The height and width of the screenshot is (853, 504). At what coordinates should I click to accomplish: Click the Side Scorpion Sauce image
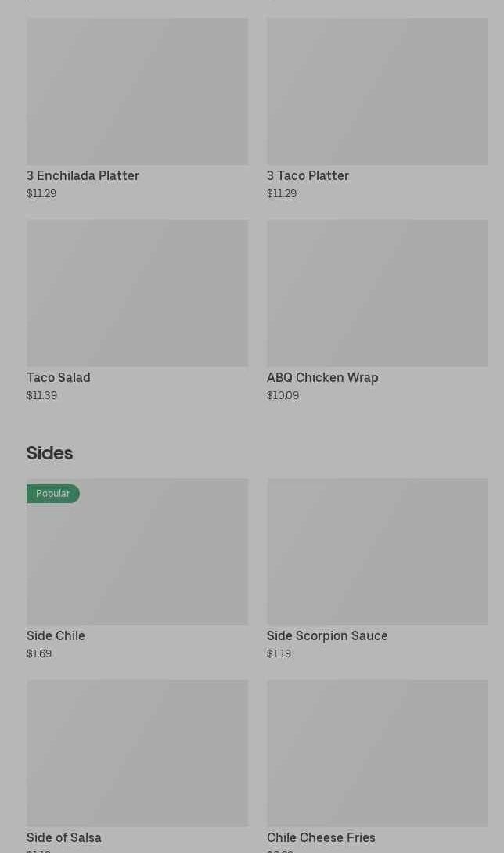point(377,552)
